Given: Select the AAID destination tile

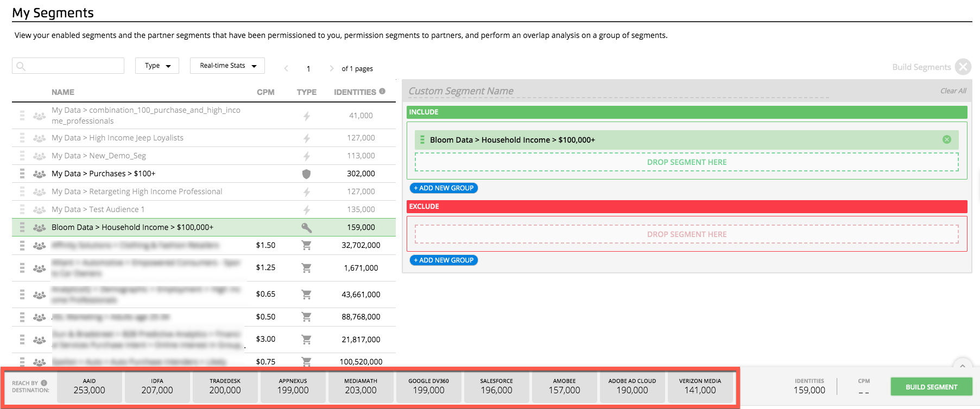Looking at the screenshot, I should click(89, 387).
